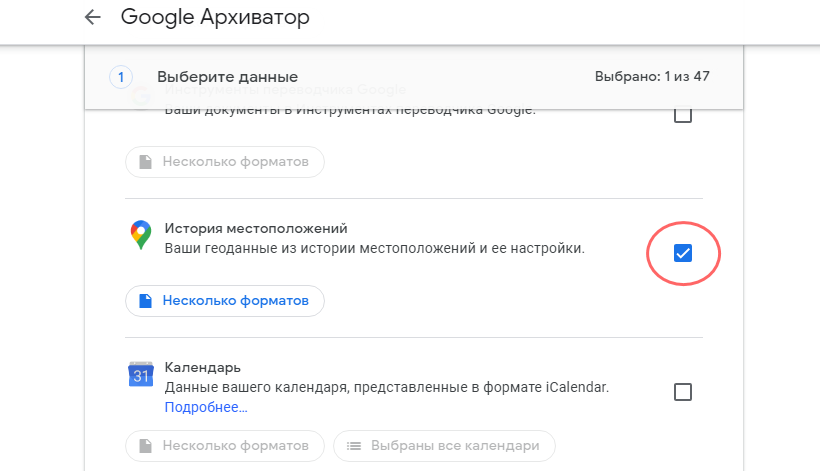Click the list icon in Выбраны все календари

tap(354, 445)
